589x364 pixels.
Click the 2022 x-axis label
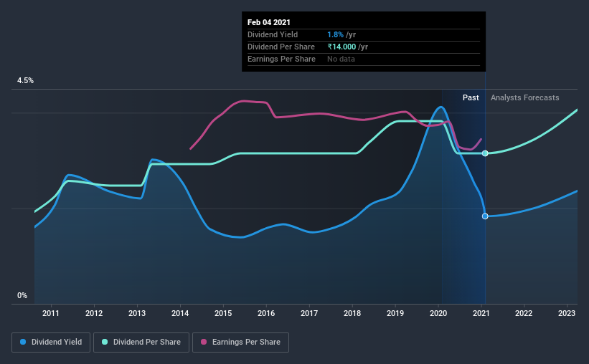(x=524, y=313)
